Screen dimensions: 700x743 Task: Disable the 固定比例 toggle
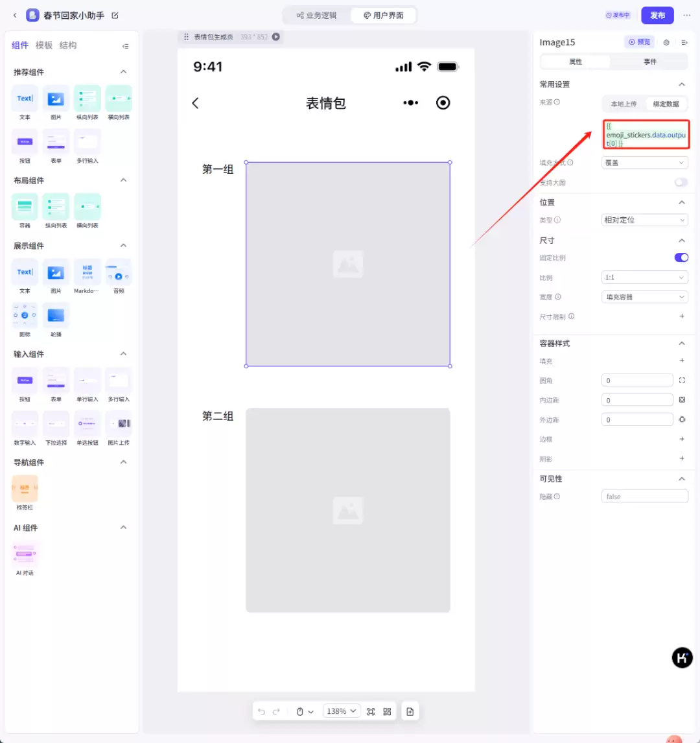pyautogui.click(x=681, y=257)
